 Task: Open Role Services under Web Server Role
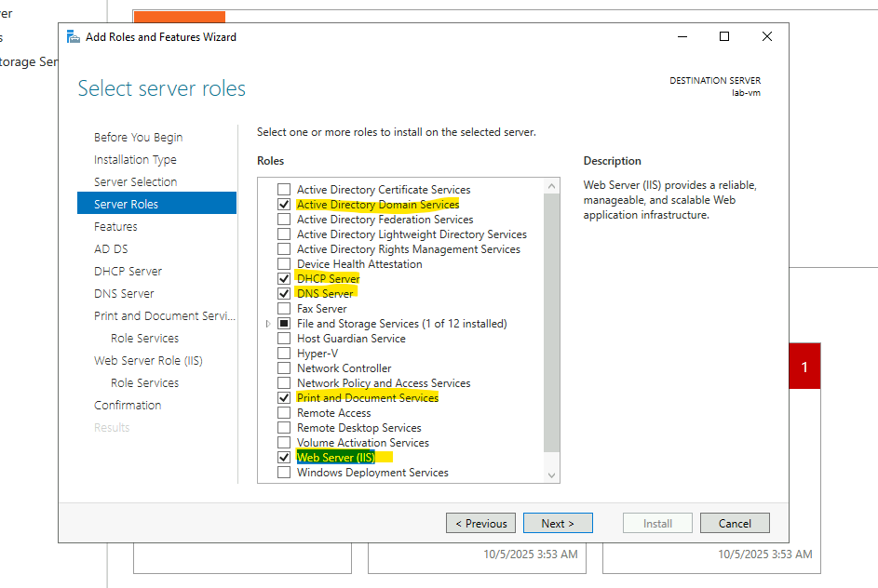144,383
